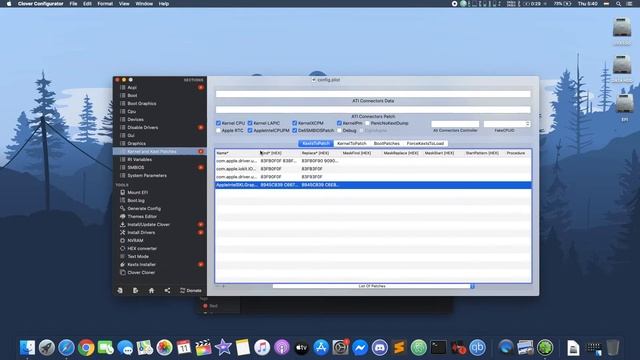Switch to the BootPatches tab

[x=387, y=143]
